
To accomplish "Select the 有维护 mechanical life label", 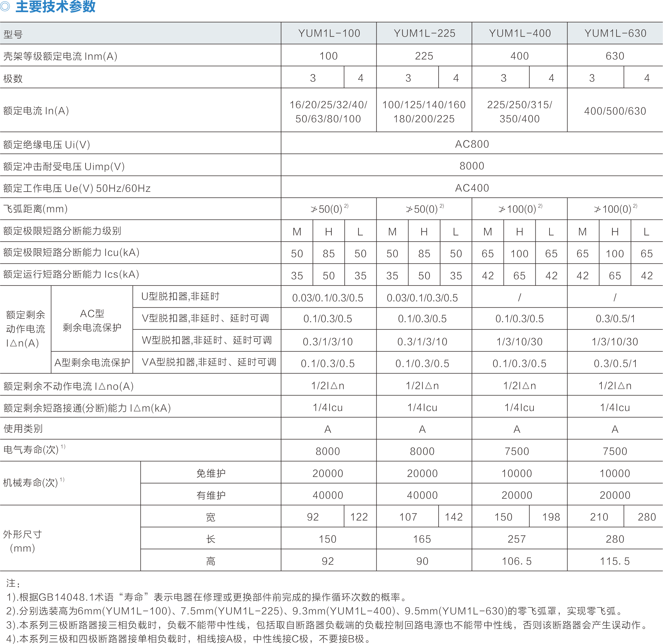I will click(211, 495).
